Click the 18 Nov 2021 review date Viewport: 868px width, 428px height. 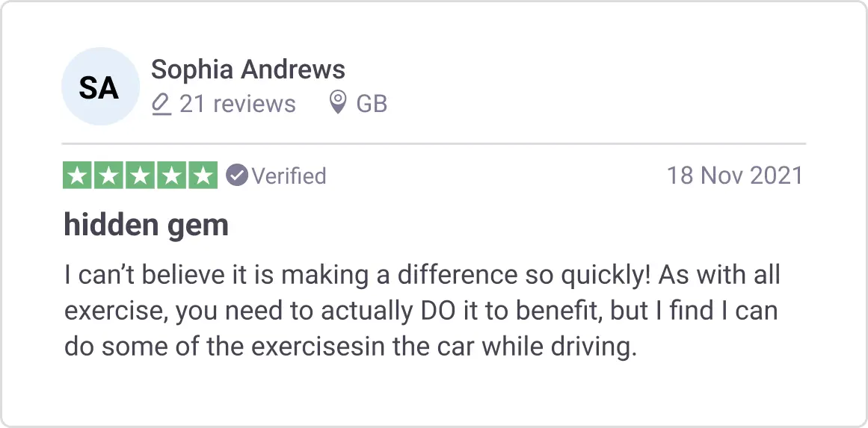(x=734, y=176)
